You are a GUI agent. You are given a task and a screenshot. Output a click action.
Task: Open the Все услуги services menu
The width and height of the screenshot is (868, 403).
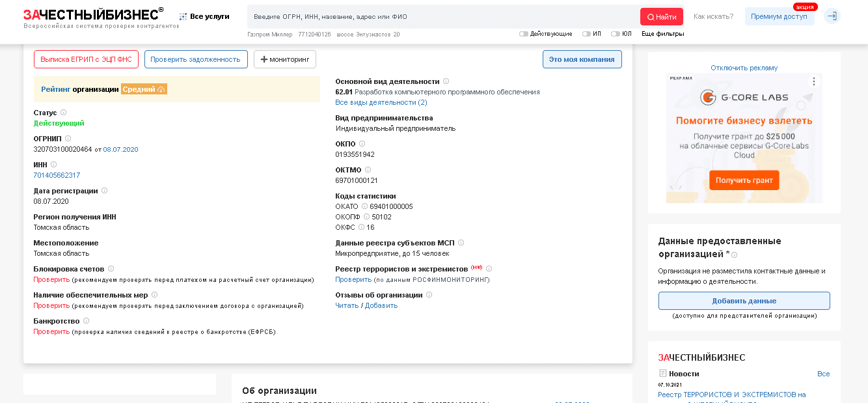pyautogui.click(x=204, y=16)
